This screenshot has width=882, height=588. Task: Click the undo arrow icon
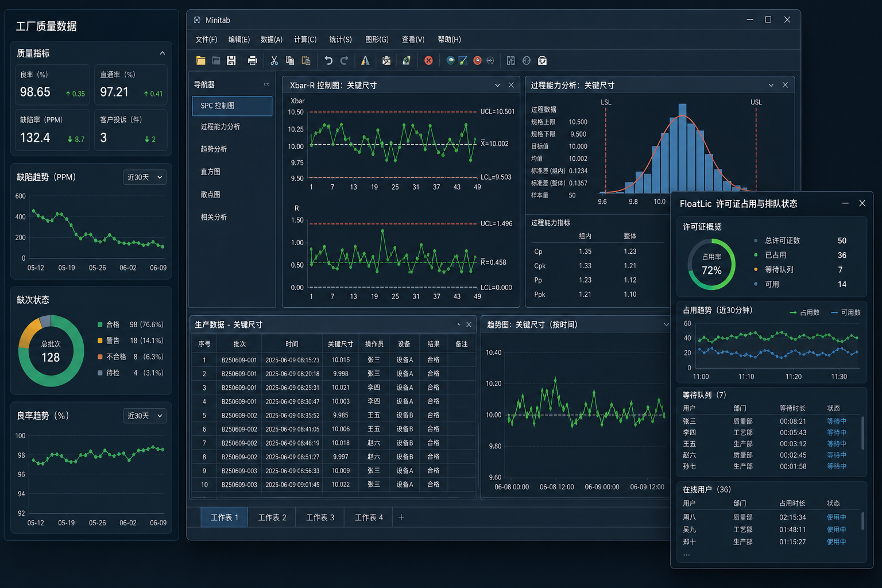[x=328, y=60]
